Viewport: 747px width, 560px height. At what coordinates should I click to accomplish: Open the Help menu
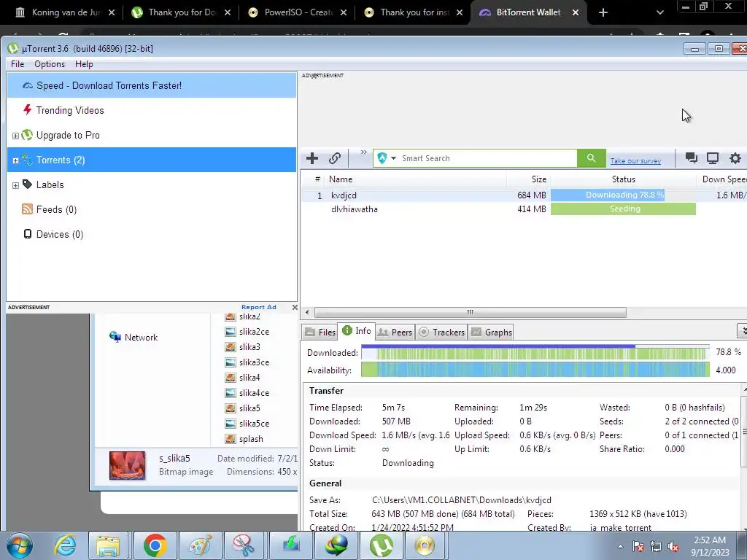84,64
